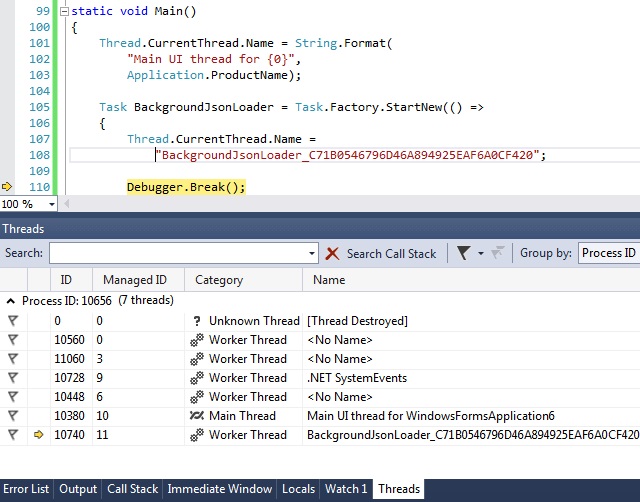Click the red X clear search icon
Image resolution: width=640 pixels, height=502 pixels.
coord(332,253)
